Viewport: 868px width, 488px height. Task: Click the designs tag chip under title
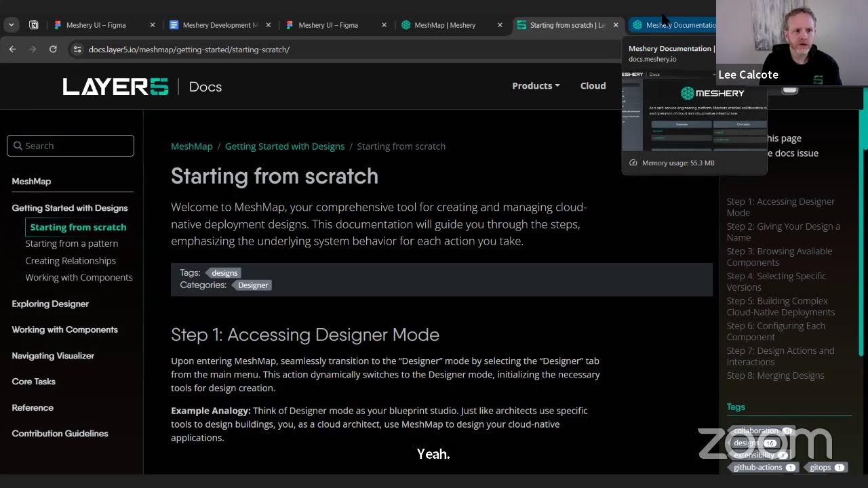point(224,272)
